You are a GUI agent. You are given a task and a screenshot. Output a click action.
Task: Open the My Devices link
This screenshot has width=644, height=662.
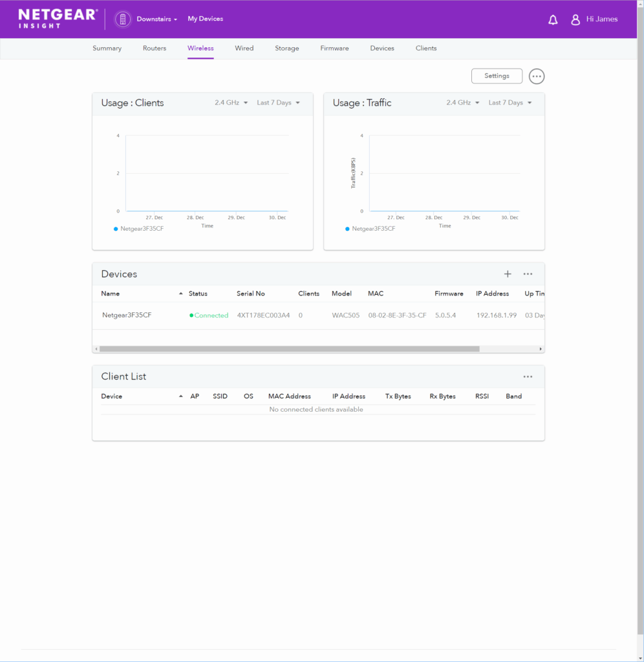click(205, 19)
